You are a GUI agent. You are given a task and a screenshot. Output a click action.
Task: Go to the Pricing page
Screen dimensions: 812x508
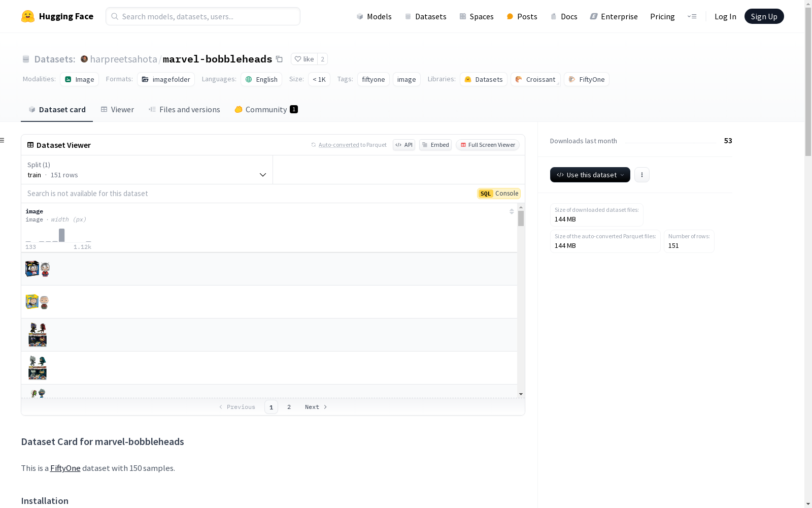pyautogui.click(x=662, y=16)
